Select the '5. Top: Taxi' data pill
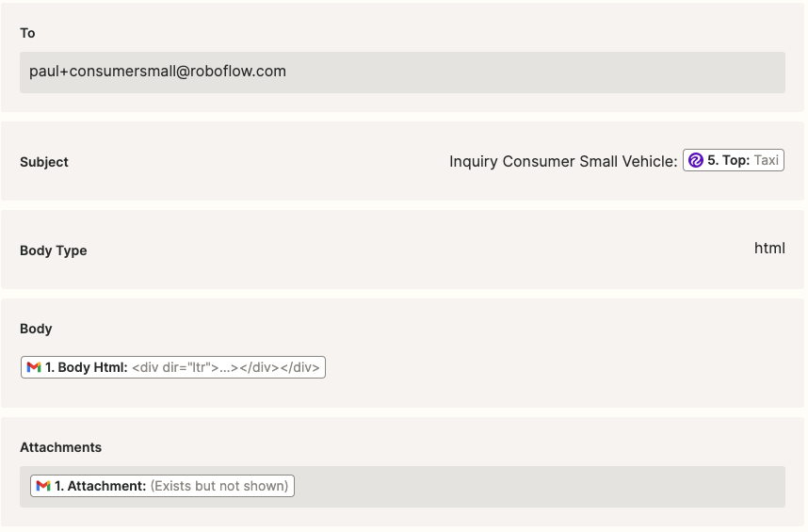Screen dimensions: 808x532 [734, 160]
